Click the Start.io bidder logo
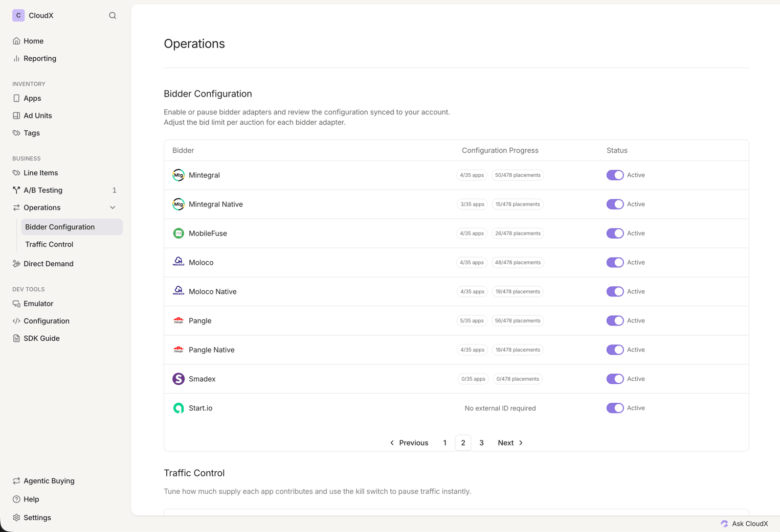Screen dimensions: 780x532 coord(179,408)
